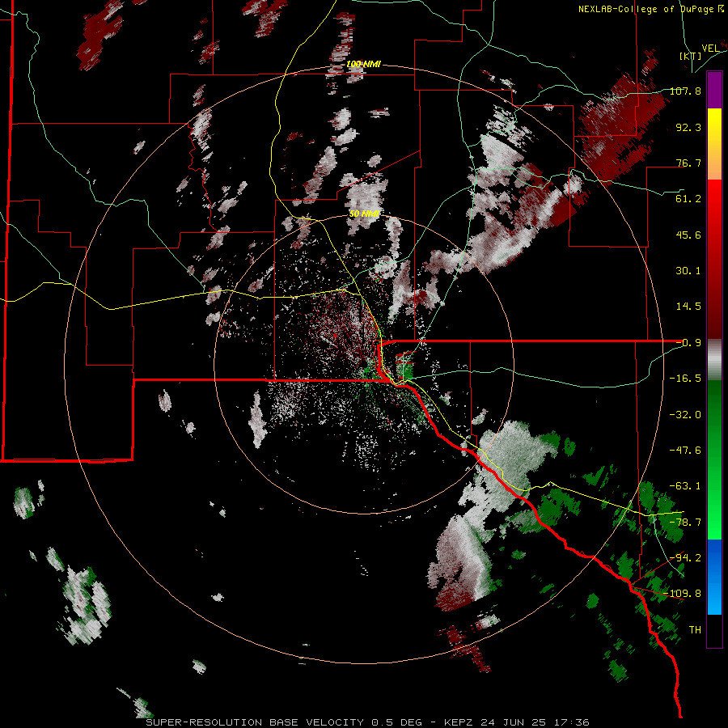Click the TH label at scale bottom
This screenshot has height=728, width=728.
pyautogui.click(x=695, y=630)
